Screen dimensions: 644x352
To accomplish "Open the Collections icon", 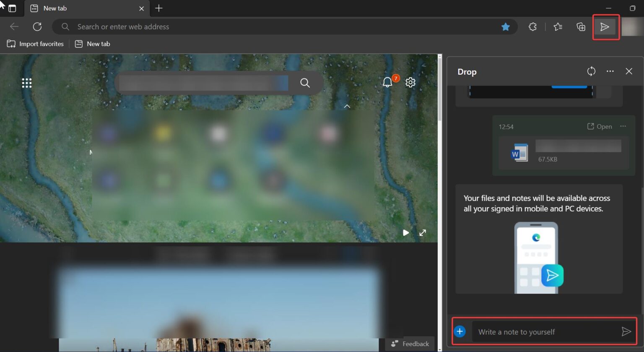I will pos(581,26).
